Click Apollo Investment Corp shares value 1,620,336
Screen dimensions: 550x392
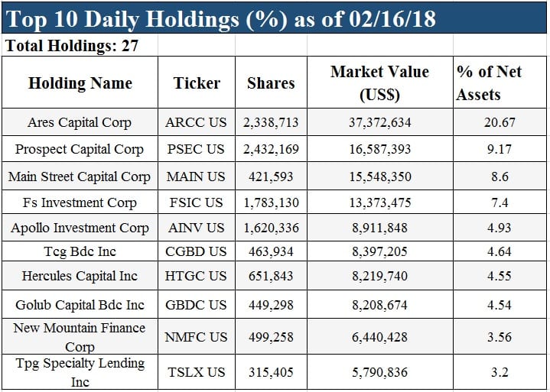coord(271,228)
